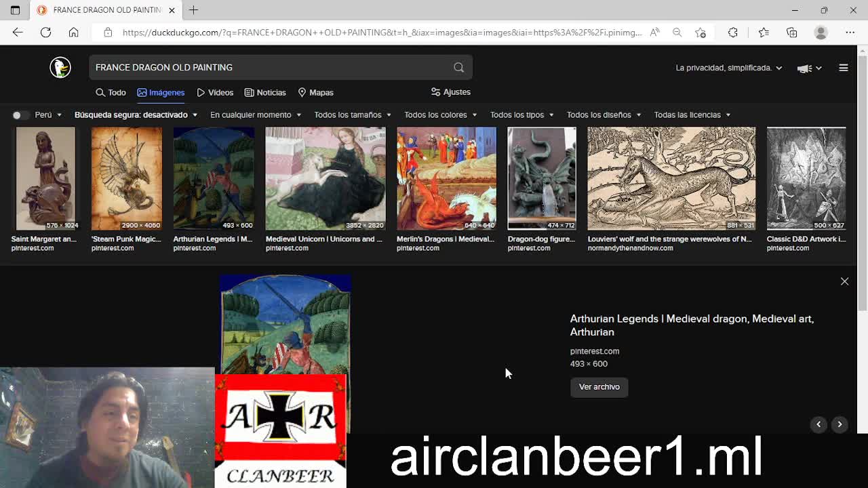Click the browser home icon

(x=73, y=33)
